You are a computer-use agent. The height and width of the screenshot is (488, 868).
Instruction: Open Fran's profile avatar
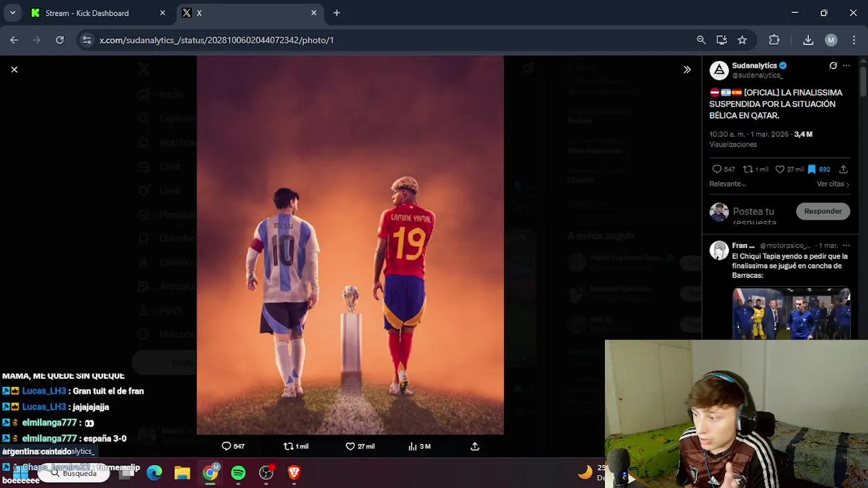pos(719,250)
